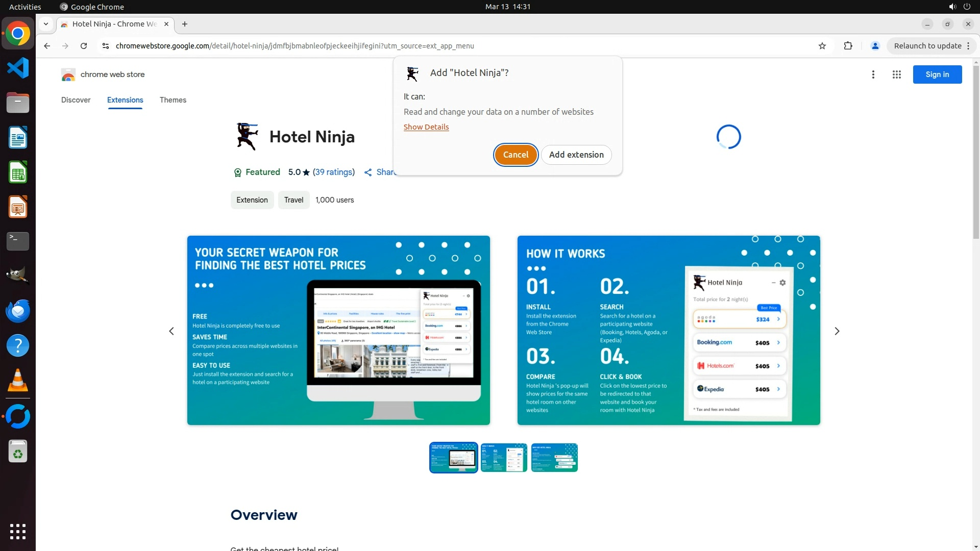Switch to the Themes tab
The image size is (980, 551).
click(x=173, y=100)
